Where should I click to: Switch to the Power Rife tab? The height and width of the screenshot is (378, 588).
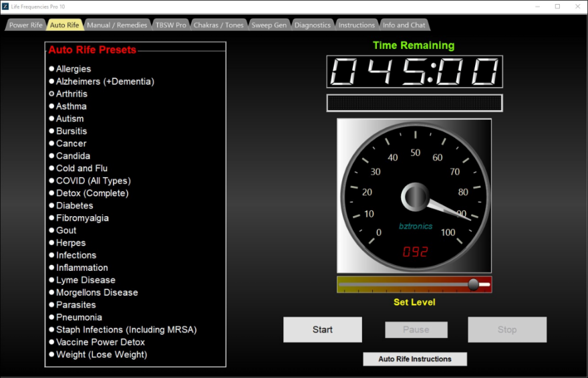[x=25, y=25]
